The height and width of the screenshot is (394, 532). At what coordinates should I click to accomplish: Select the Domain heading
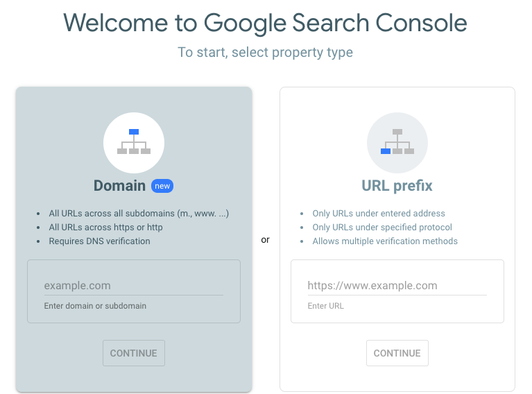point(119,186)
